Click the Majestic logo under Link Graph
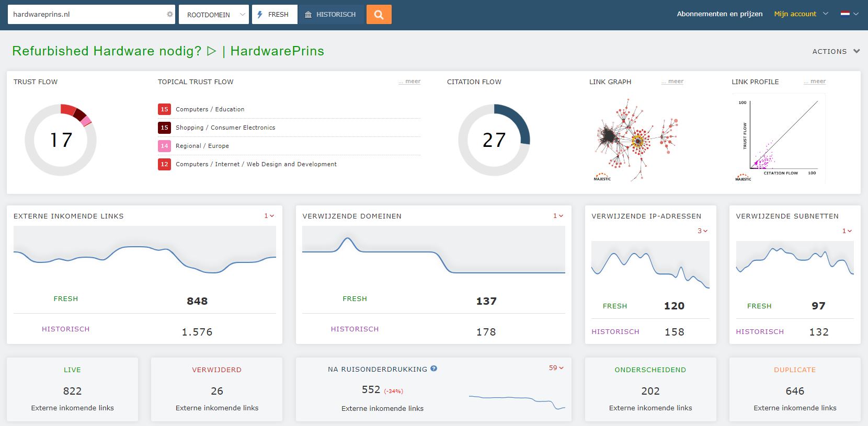The image size is (868, 426). coord(602,177)
